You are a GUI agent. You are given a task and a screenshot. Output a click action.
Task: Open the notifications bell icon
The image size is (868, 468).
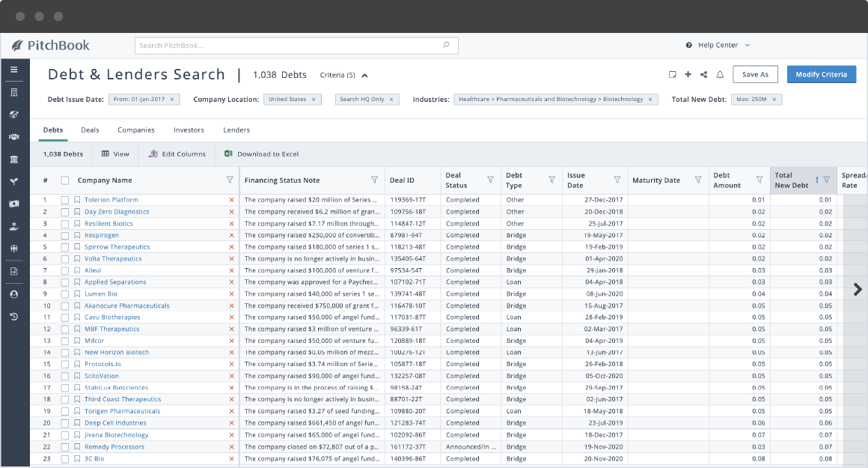tap(720, 74)
